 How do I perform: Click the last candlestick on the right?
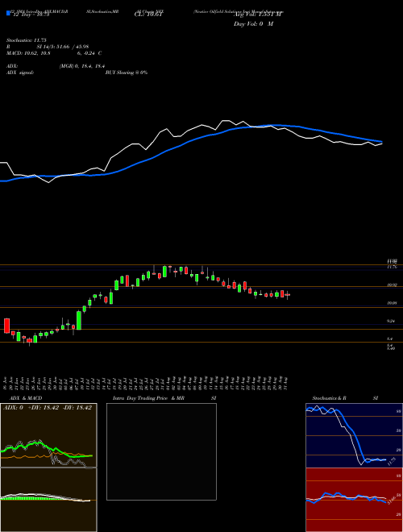click(x=288, y=295)
